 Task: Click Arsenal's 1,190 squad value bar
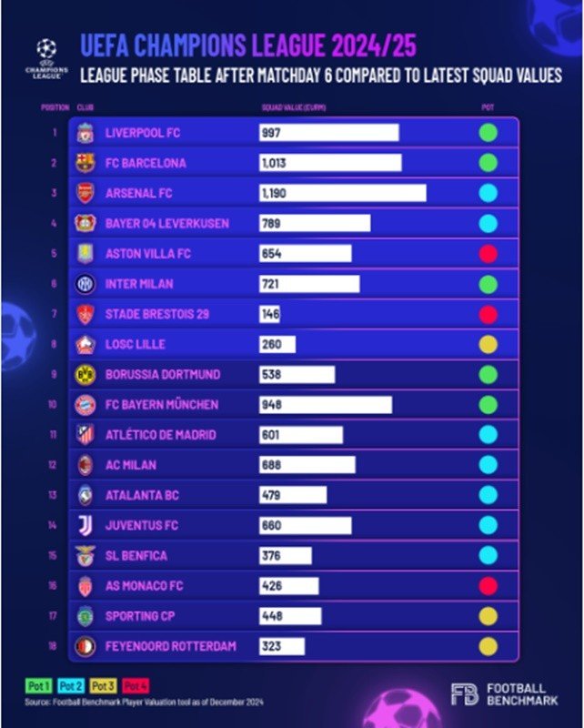click(x=343, y=193)
